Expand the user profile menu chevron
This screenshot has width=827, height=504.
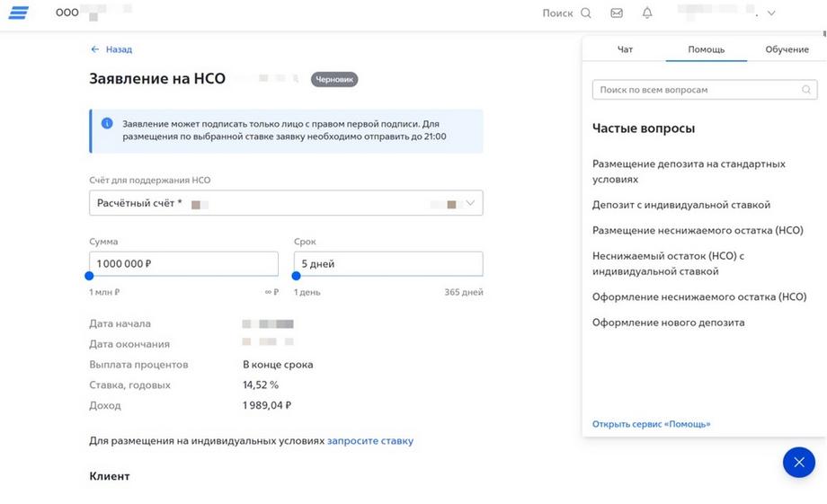(771, 13)
